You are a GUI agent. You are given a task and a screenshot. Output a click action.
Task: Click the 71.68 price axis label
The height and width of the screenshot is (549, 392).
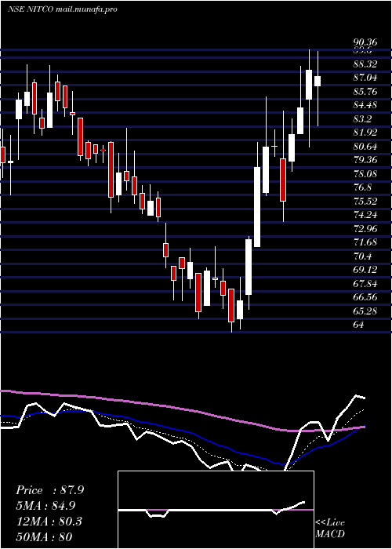[x=365, y=242]
